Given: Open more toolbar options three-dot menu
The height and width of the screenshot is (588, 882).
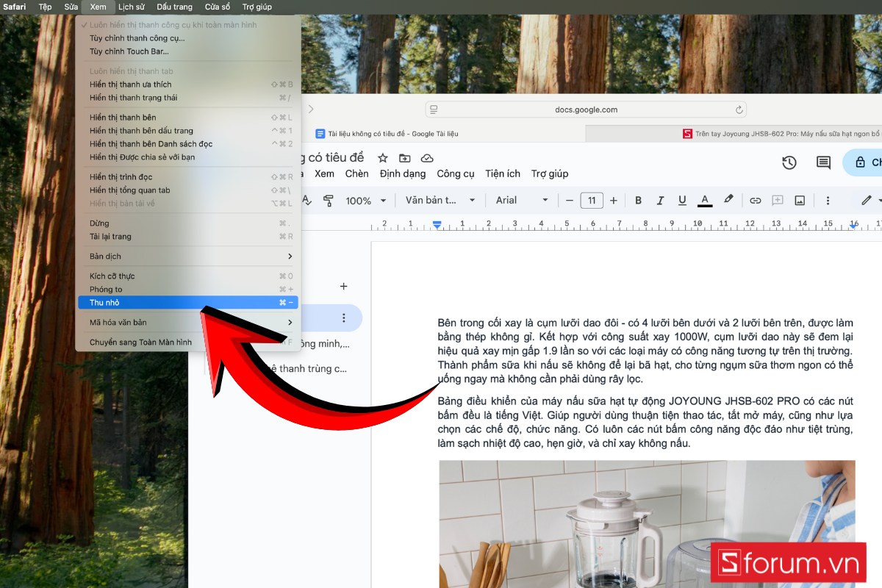Looking at the screenshot, I should [828, 200].
